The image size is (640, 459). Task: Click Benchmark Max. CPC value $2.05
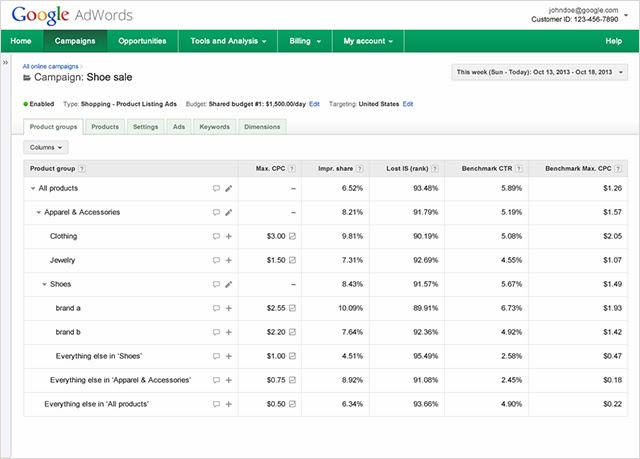click(x=613, y=236)
